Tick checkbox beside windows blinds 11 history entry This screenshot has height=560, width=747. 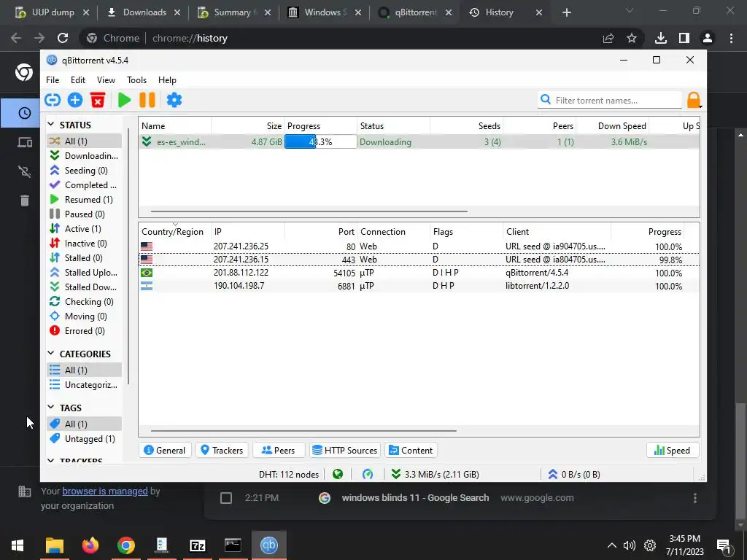tap(226, 498)
